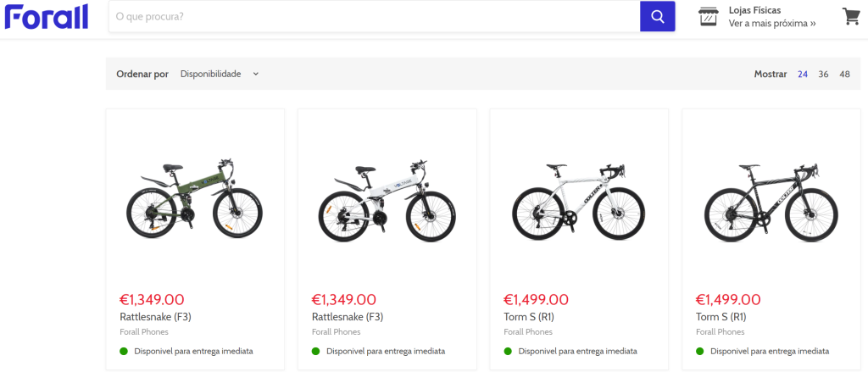Show 48 products per page
The height and width of the screenshot is (372, 868).
pyautogui.click(x=844, y=74)
